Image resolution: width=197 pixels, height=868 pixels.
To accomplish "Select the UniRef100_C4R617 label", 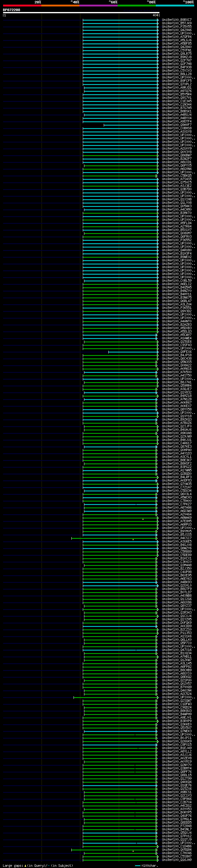I will click(x=177, y=443).
